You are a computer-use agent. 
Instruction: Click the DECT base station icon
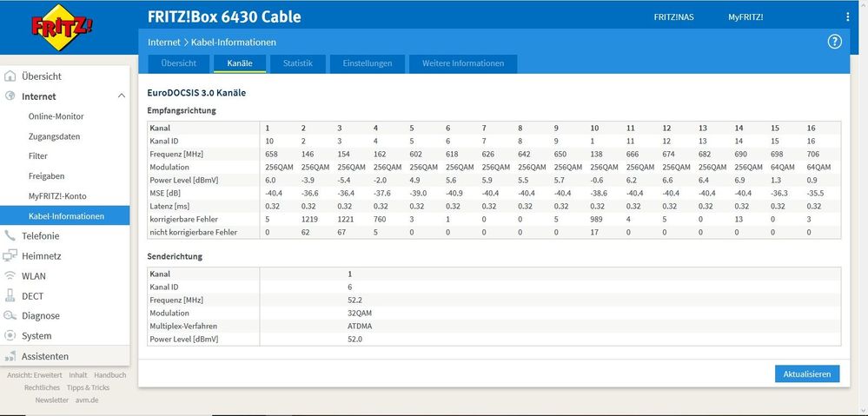click(10, 295)
